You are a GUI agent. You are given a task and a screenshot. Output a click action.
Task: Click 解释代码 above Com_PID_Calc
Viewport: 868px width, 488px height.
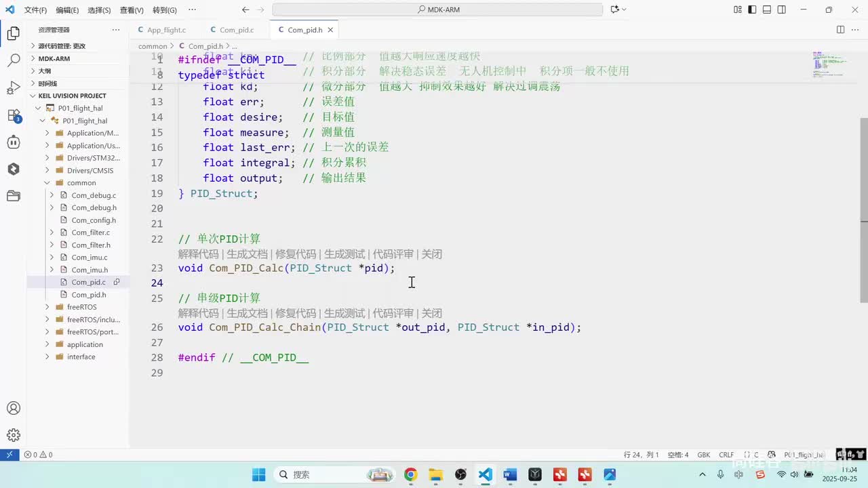tap(199, 254)
